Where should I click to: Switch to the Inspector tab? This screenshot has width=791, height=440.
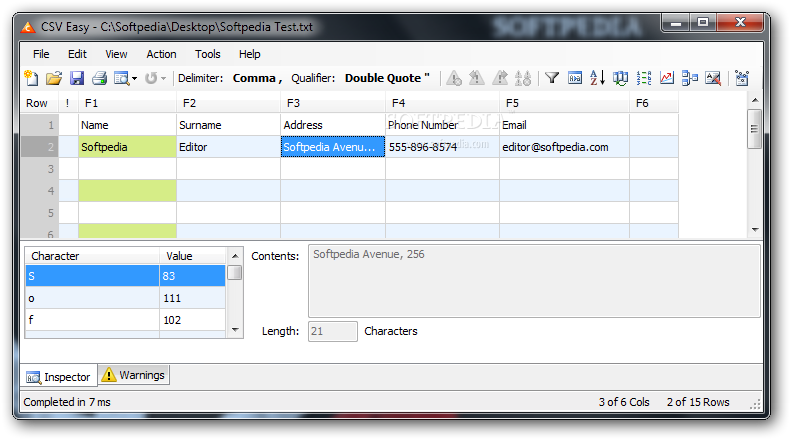tap(59, 377)
